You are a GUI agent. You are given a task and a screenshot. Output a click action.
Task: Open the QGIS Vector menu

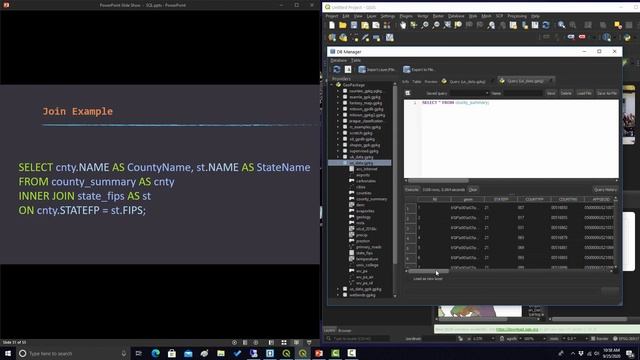click(422, 16)
